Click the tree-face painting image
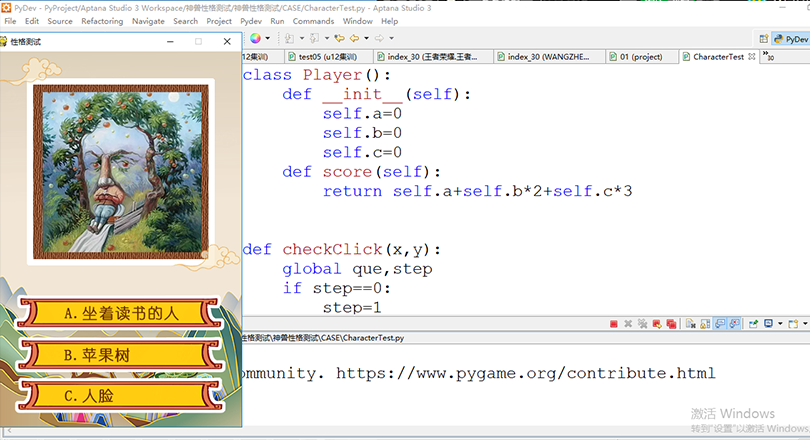810x440 pixels. click(120, 168)
